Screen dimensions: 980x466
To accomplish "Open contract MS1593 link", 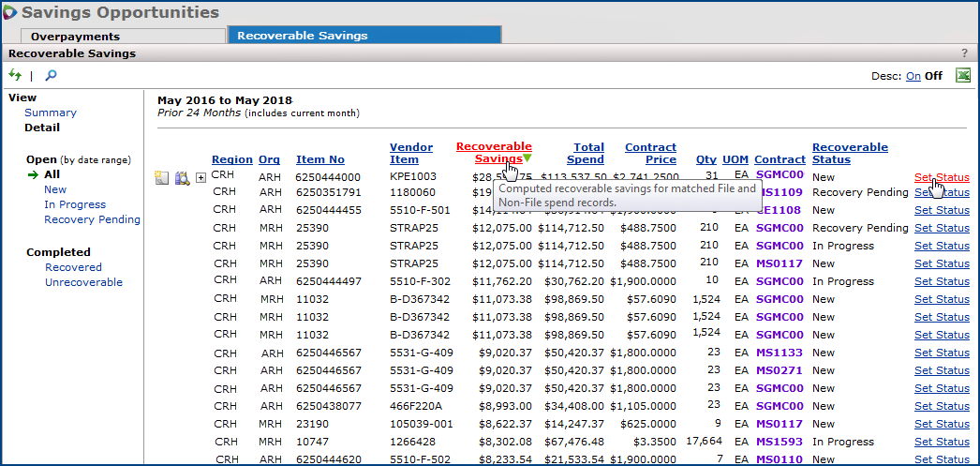I will [780, 442].
